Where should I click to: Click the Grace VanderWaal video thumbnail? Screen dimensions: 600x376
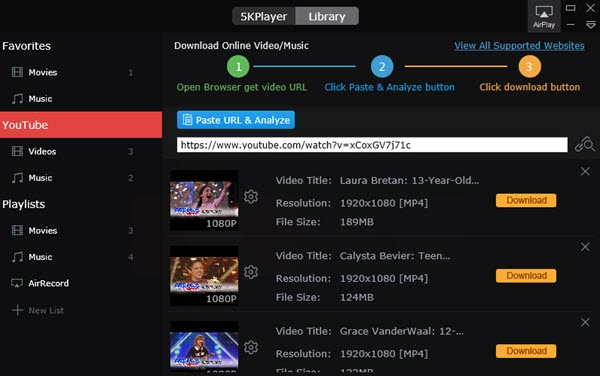click(204, 347)
